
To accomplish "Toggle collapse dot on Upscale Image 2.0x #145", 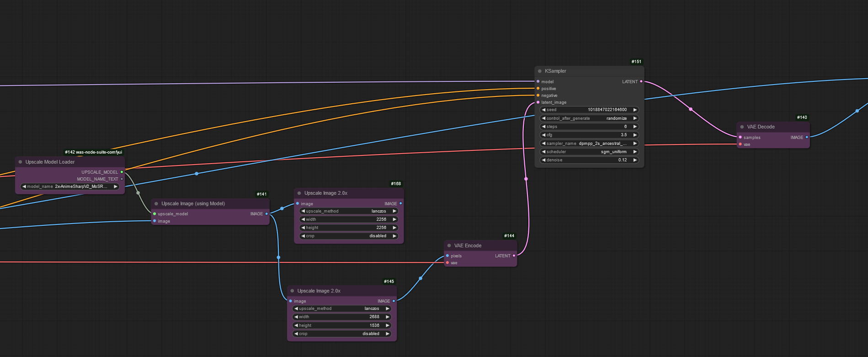I will coord(292,291).
